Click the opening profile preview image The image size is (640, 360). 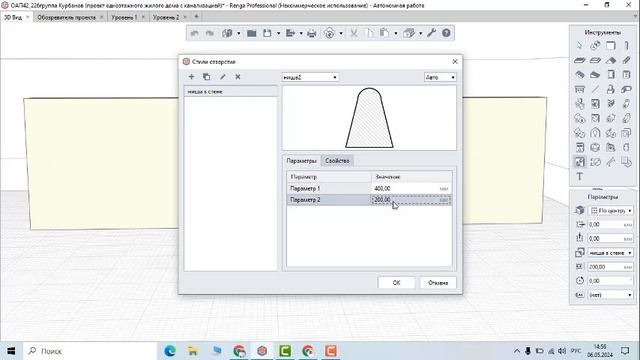369,118
